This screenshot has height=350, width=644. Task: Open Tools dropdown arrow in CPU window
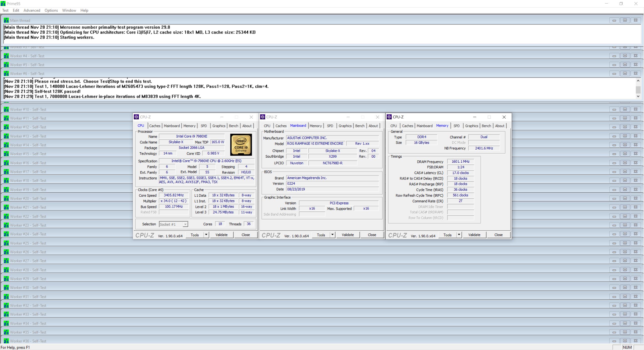(206, 235)
